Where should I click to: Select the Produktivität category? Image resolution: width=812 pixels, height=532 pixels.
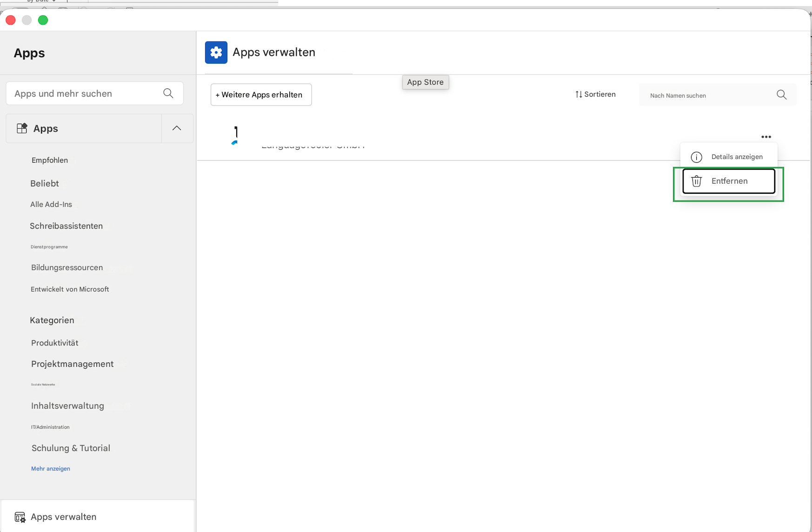(x=54, y=343)
